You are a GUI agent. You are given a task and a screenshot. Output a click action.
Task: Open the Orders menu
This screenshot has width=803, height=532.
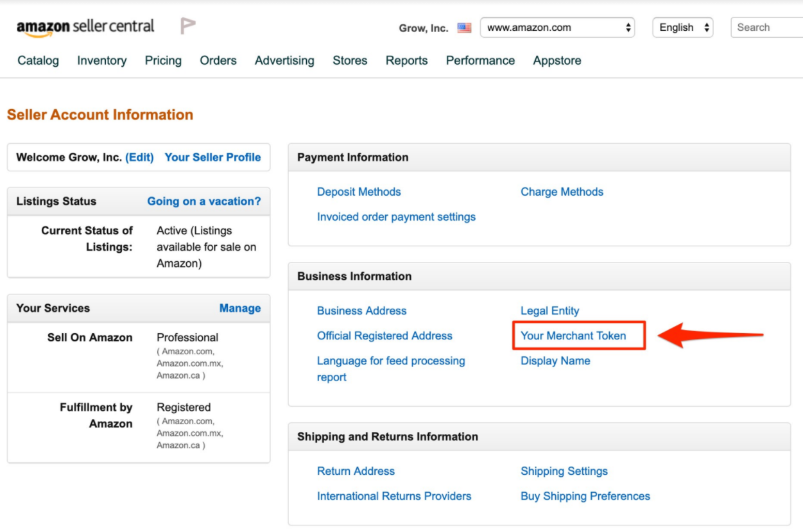[x=218, y=60]
